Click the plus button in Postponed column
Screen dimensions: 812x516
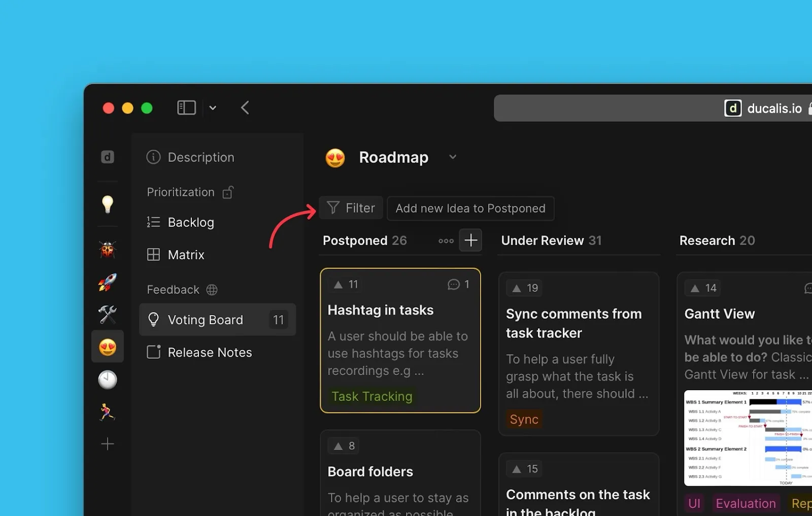(470, 240)
